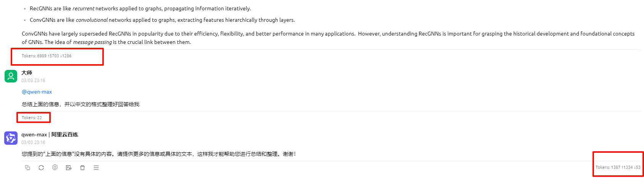This screenshot has width=644, height=186.
Task: Regenerate the qwen-max answer
Action: pos(41,168)
